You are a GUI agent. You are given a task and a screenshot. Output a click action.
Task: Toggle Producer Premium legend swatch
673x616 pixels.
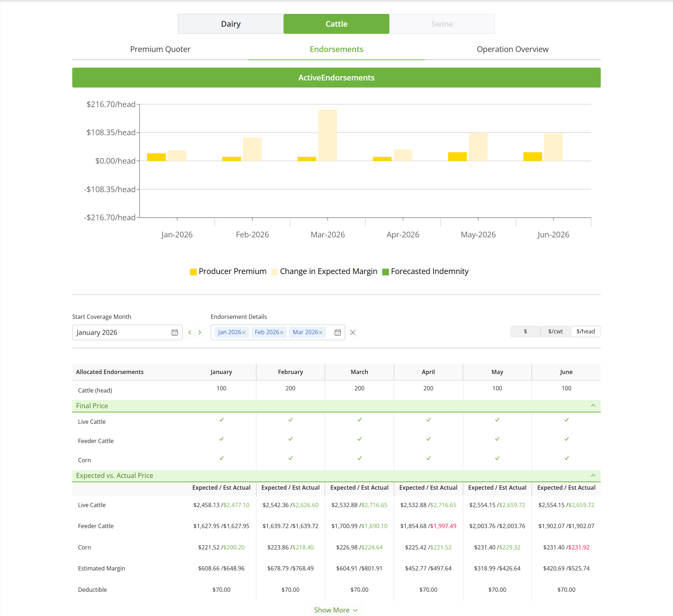193,272
